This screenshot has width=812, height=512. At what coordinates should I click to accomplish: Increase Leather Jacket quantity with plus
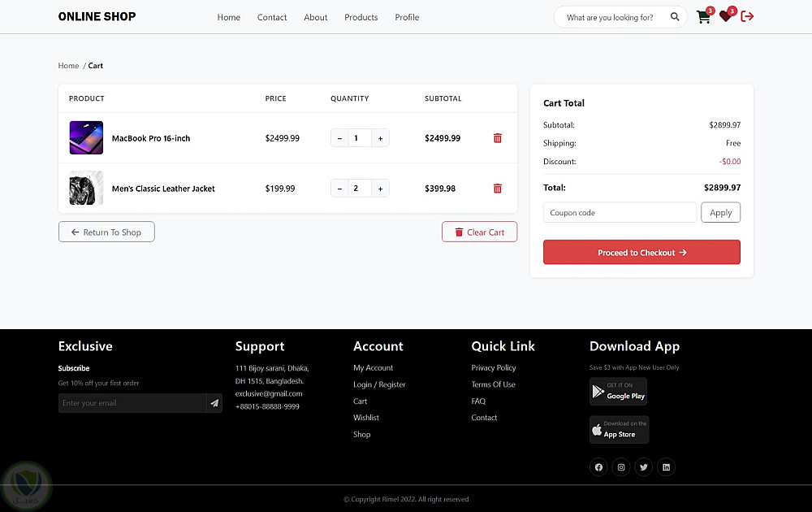tap(380, 189)
